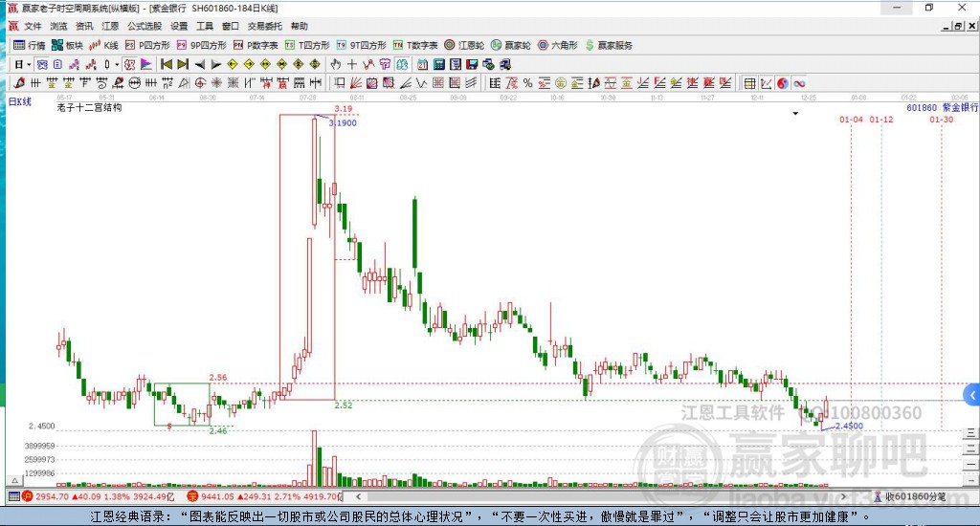Step left with the black left arrow

[x=199, y=64]
